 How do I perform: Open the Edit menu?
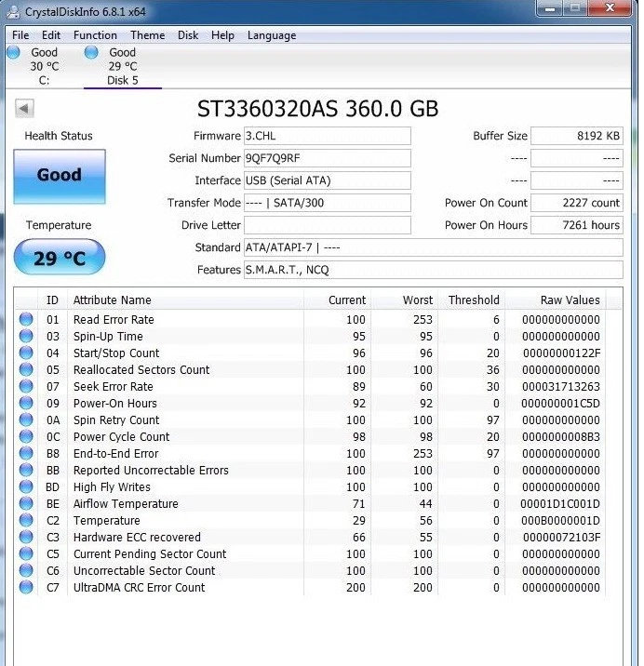click(x=51, y=35)
